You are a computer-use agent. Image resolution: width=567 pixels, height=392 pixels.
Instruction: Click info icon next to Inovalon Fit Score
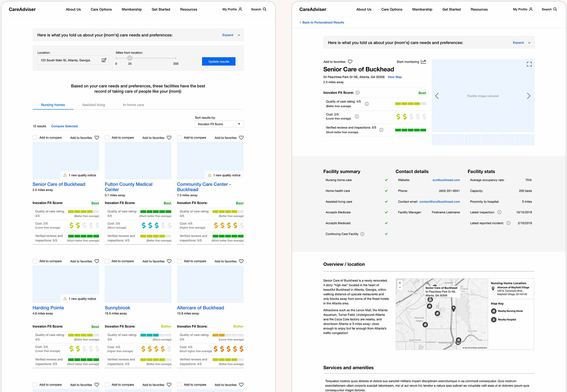(358, 93)
